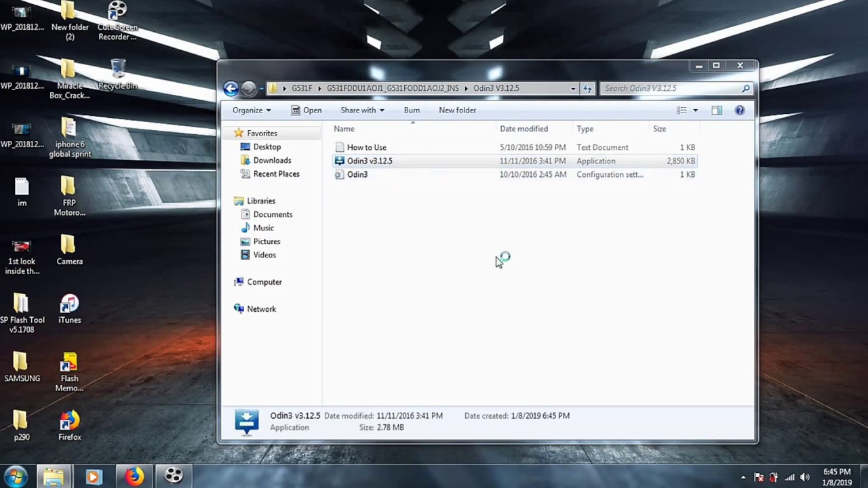Select the Camera desktop folder
Viewport: 868px width, 488px height.
[69, 250]
